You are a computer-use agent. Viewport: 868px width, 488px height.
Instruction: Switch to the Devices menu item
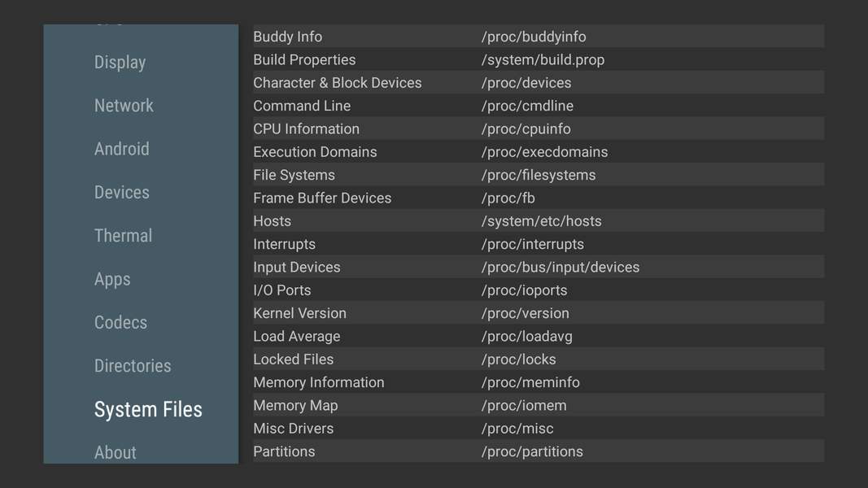(x=122, y=193)
